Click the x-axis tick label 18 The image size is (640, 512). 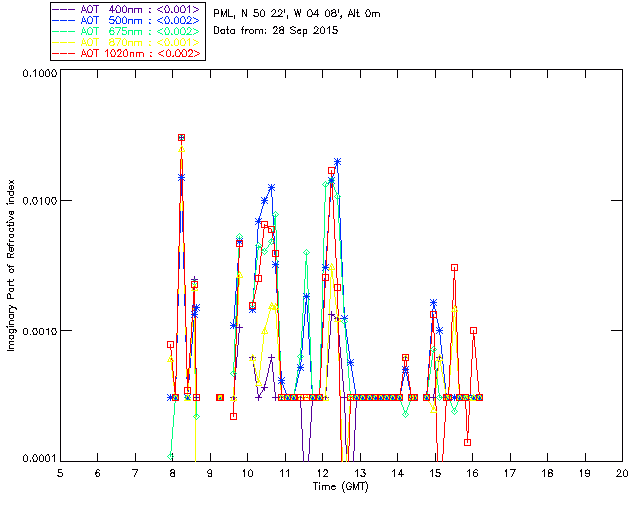[x=547, y=473]
